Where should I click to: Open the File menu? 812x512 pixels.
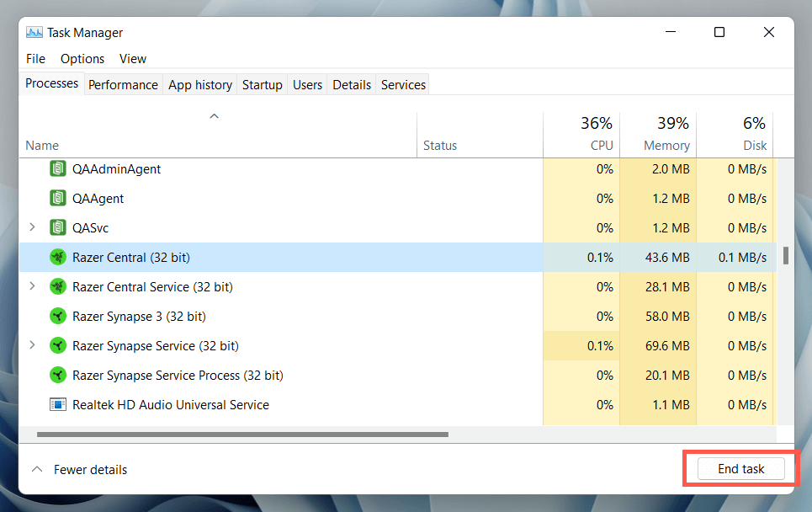point(35,59)
